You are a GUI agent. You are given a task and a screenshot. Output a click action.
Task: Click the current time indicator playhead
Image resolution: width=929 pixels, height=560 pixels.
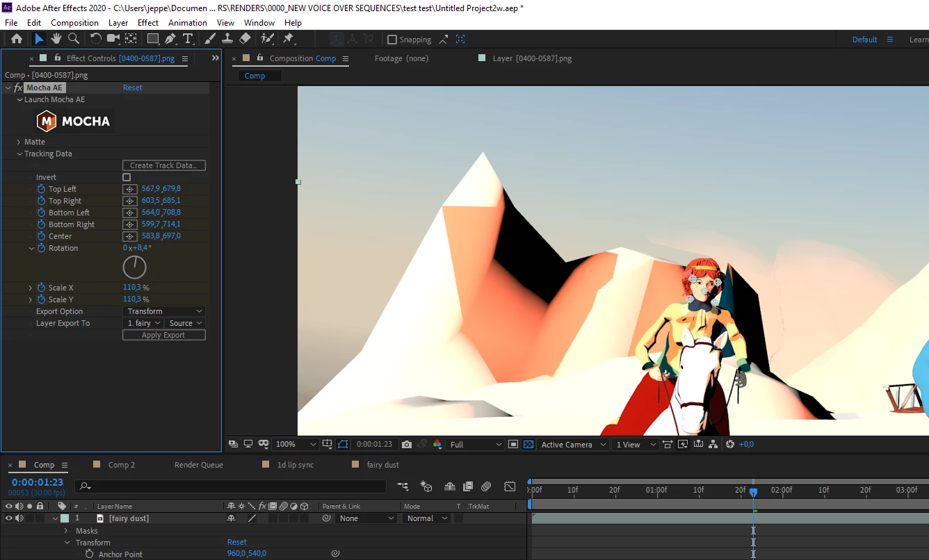tap(753, 492)
